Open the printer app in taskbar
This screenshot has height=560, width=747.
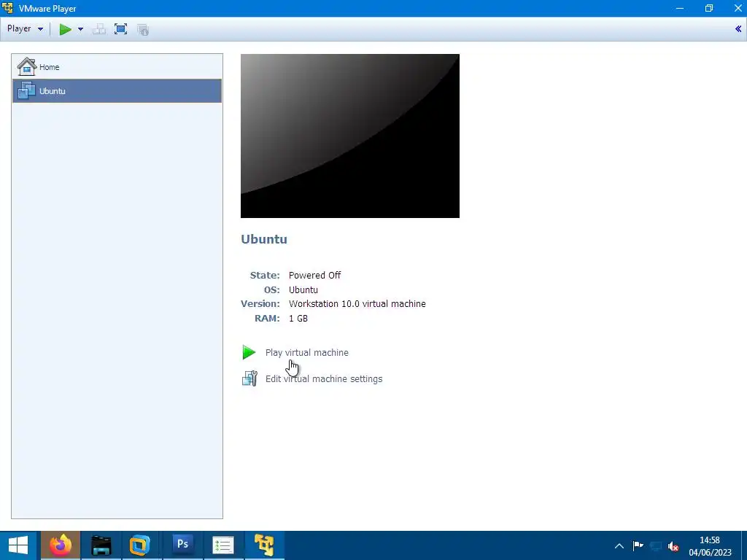[101, 545]
